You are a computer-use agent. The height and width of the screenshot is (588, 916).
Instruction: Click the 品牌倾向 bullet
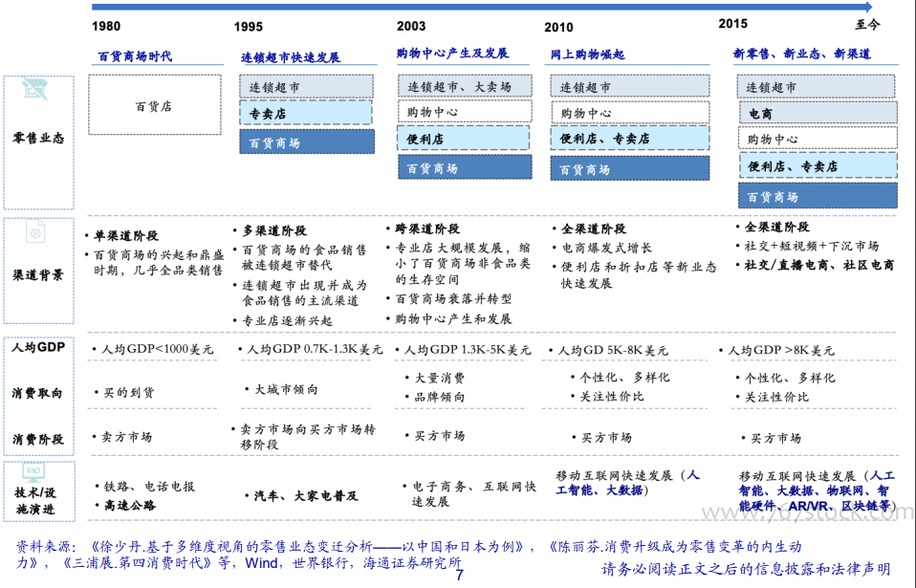click(x=439, y=397)
